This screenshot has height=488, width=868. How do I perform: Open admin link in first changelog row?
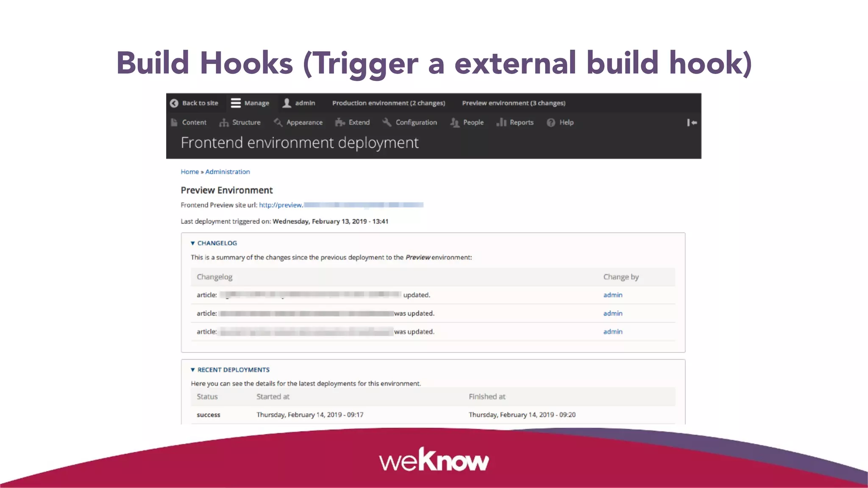pyautogui.click(x=613, y=295)
